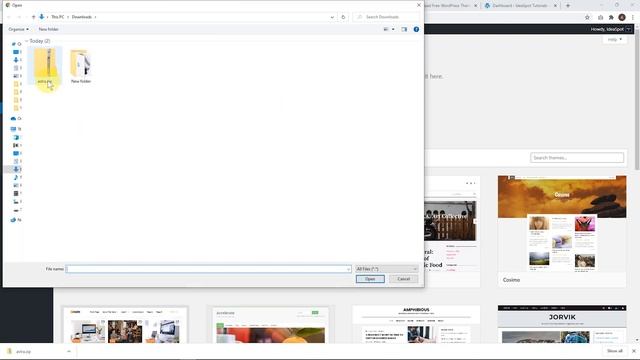Viewport: 640px width, 360px height.
Task: Click the Search Downloads box
Action: point(386,17)
